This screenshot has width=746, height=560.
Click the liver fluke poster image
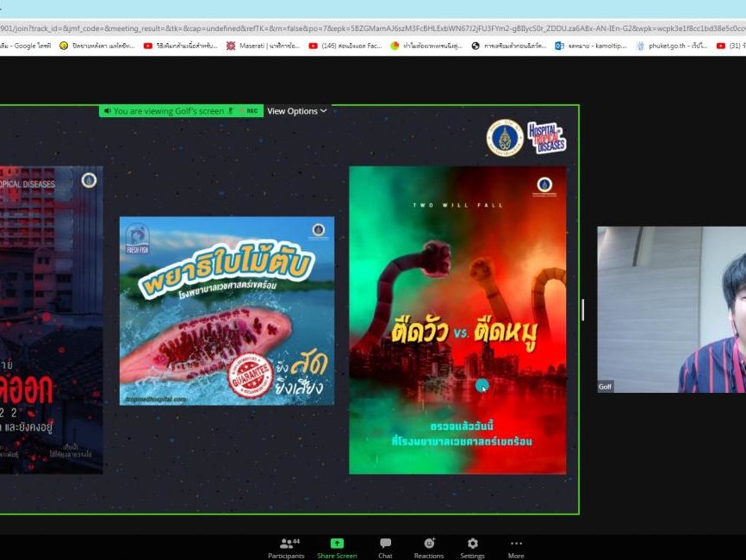pyautogui.click(x=227, y=311)
